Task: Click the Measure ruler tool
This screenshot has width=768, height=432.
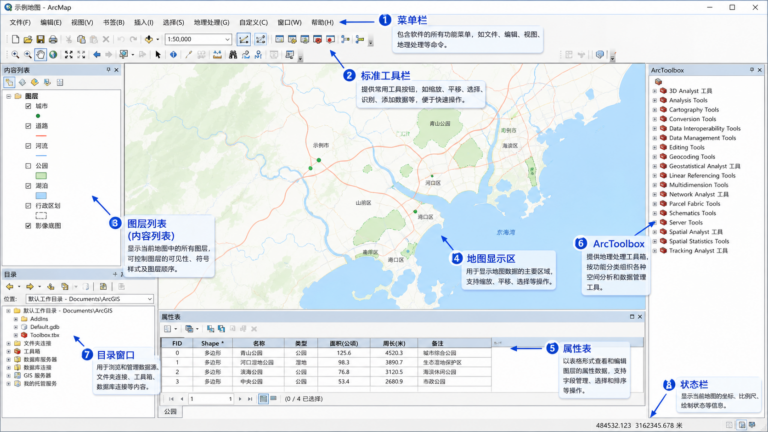Action: tap(217, 55)
